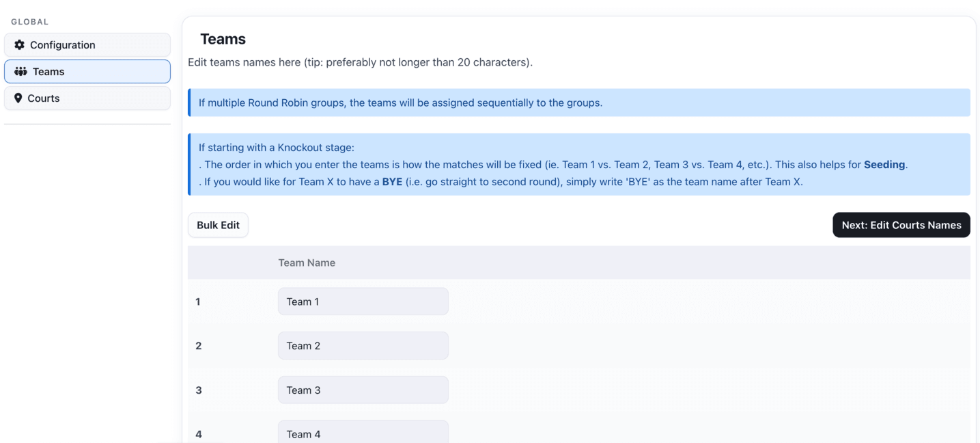
Task: Click row number 1 in the teams table
Action: 198,301
